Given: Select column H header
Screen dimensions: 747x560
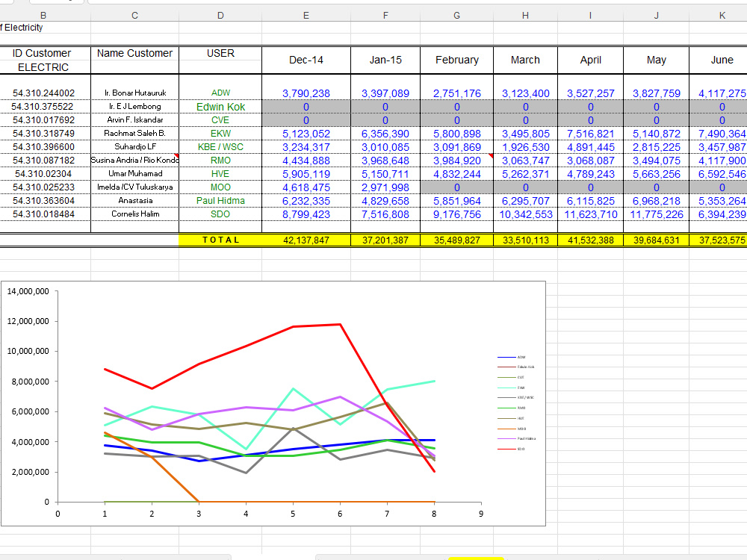Looking at the screenshot, I should pyautogui.click(x=525, y=16).
